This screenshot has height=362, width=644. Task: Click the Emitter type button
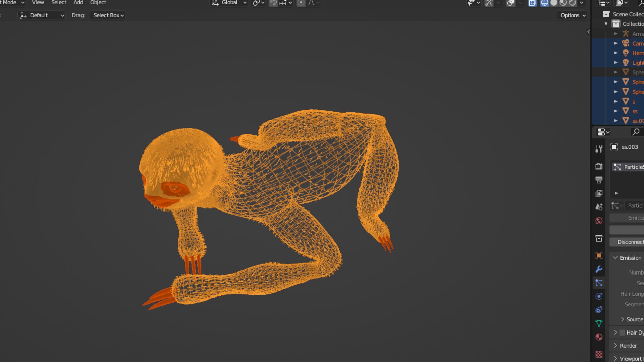coord(627,218)
